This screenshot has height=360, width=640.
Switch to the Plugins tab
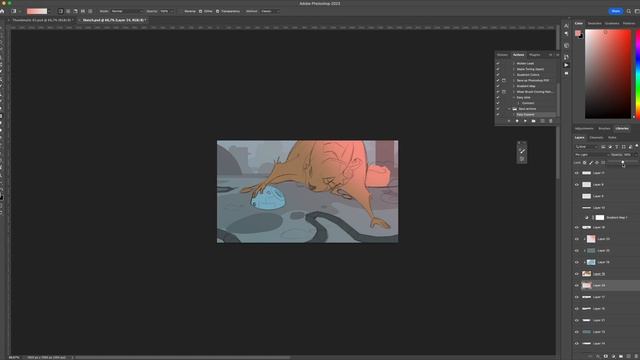(534, 55)
